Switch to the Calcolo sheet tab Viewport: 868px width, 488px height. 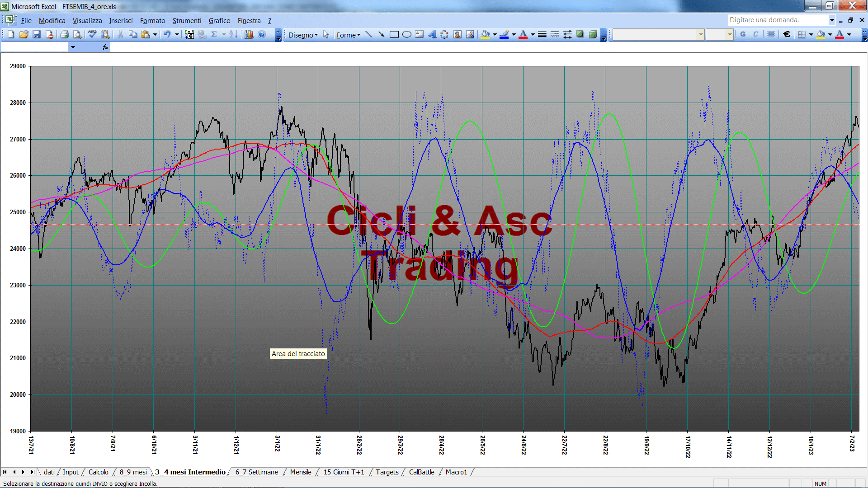98,472
